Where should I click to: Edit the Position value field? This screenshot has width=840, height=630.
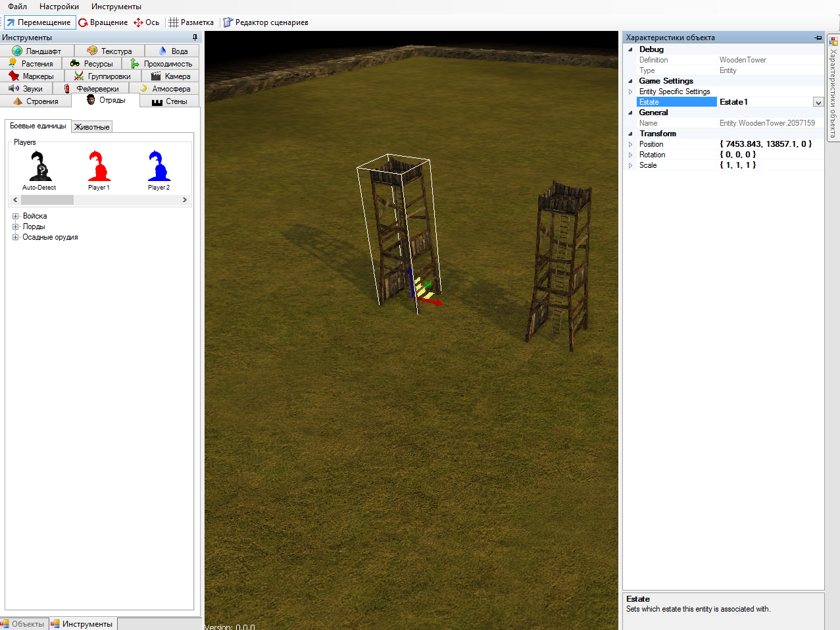(770, 144)
